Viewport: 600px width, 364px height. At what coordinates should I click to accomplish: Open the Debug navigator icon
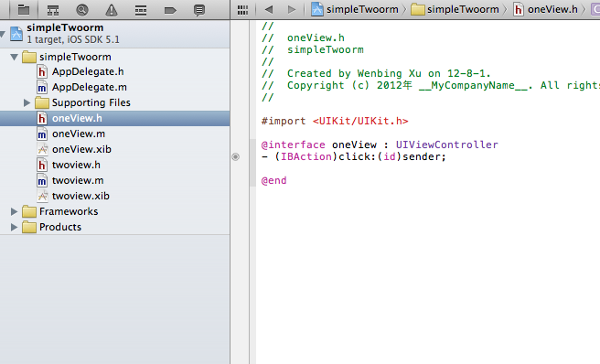click(x=141, y=10)
